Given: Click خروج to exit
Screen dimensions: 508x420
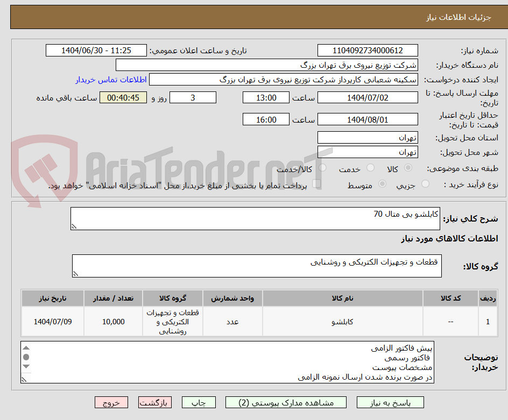Looking at the screenshot, I should 111,402.
